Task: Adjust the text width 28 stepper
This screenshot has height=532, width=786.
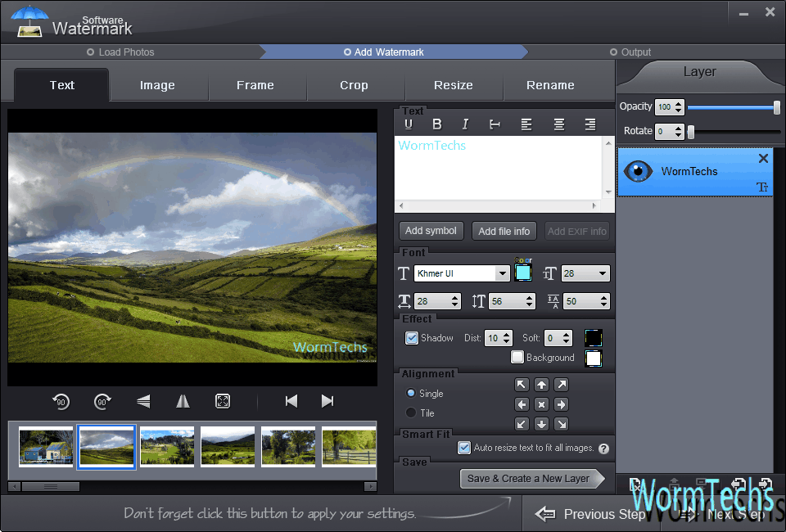Action: coord(454,301)
